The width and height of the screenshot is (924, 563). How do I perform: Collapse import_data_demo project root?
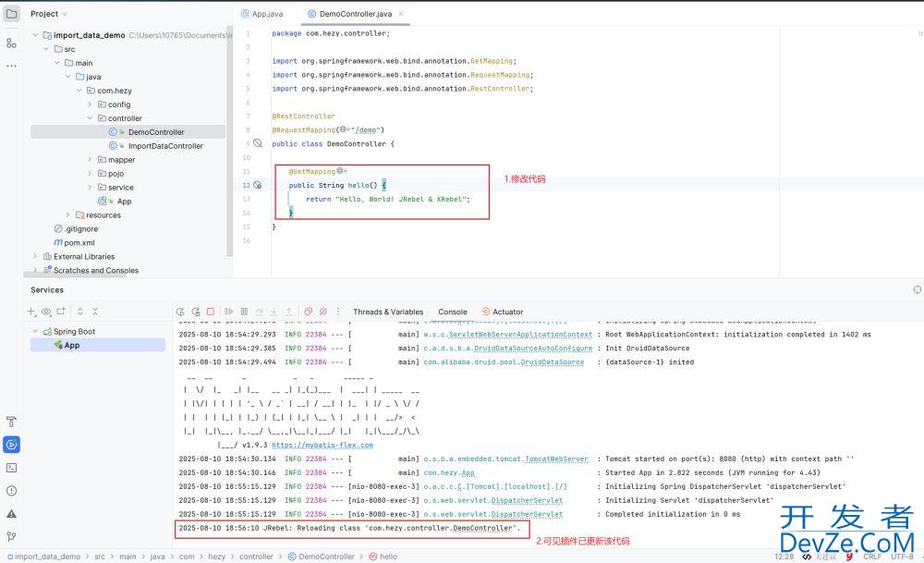(x=35, y=35)
